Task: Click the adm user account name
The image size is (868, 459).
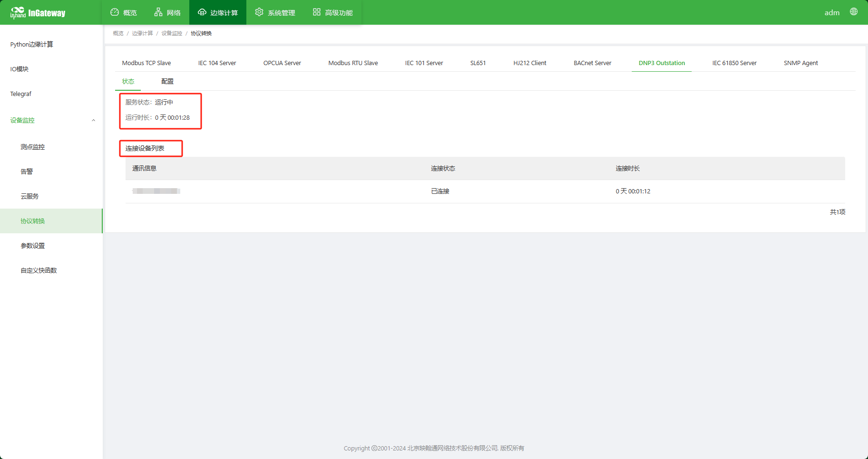Action: [x=831, y=12]
